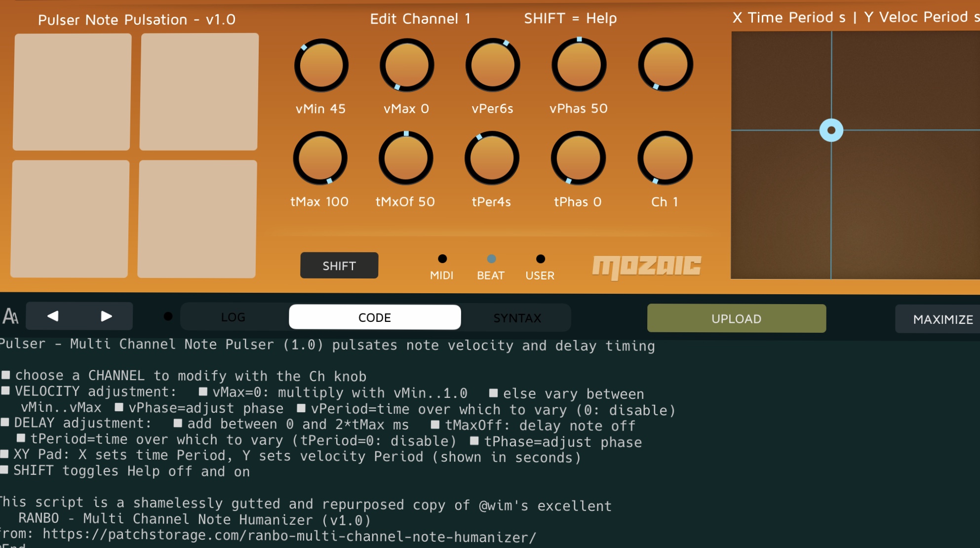This screenshot has width=980, height=548.
Task: Go to previous with left arrow
Action: (x=53, y=316)
